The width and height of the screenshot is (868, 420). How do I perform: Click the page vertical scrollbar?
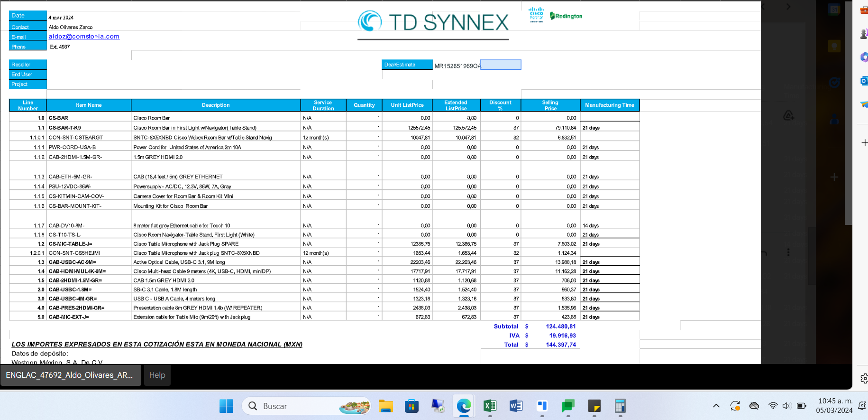[848, 112]
